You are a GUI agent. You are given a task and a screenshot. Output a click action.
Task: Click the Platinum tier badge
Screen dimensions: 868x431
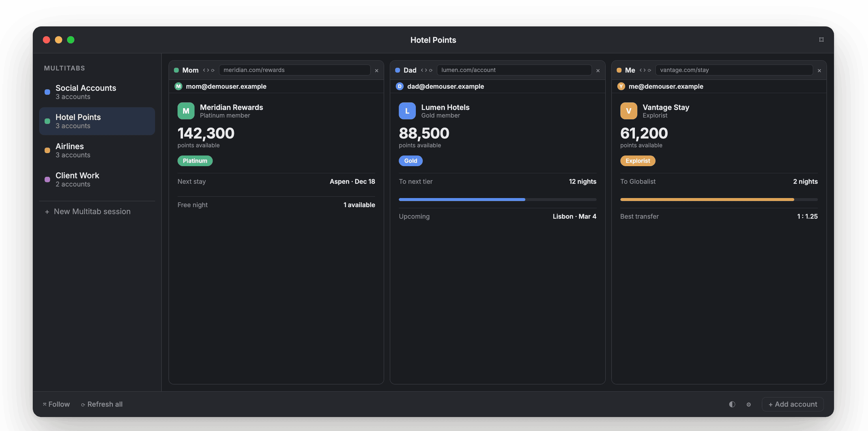(195, 161)
